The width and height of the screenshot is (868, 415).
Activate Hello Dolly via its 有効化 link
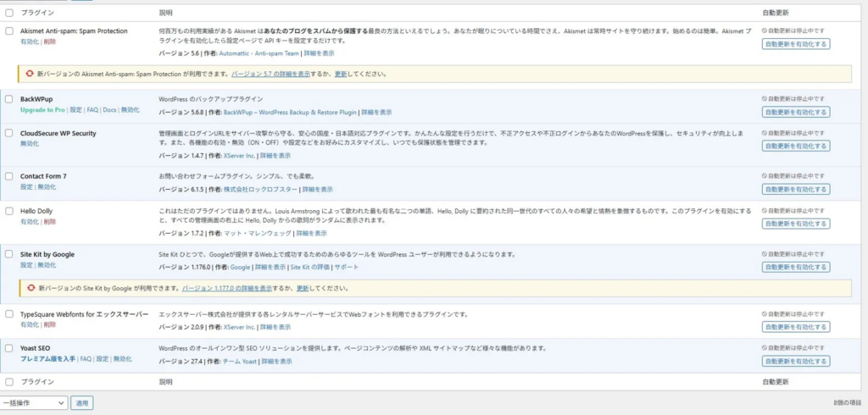click(x=29, y=222)
